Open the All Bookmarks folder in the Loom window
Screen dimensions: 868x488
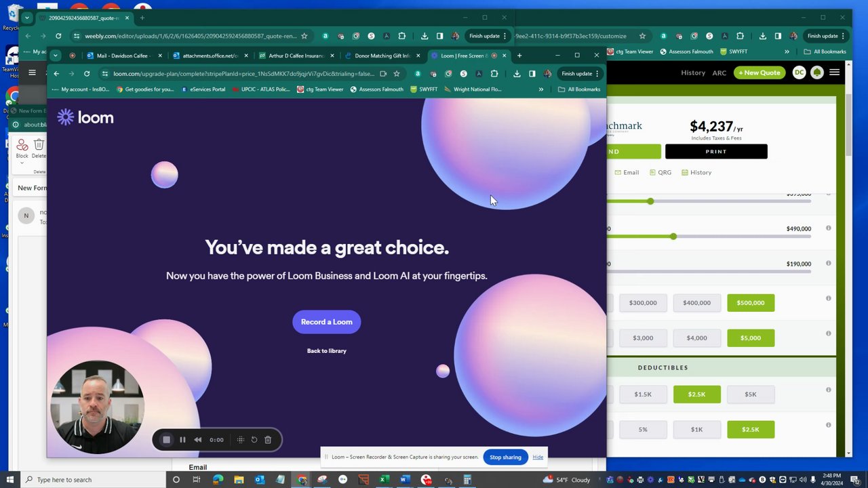click(579, 89)
